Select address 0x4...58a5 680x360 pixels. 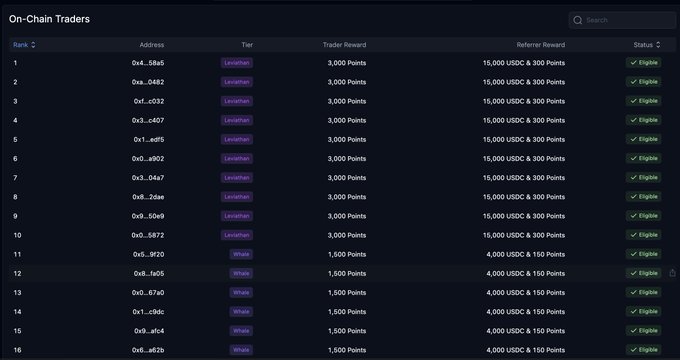(x=148, y=63)
